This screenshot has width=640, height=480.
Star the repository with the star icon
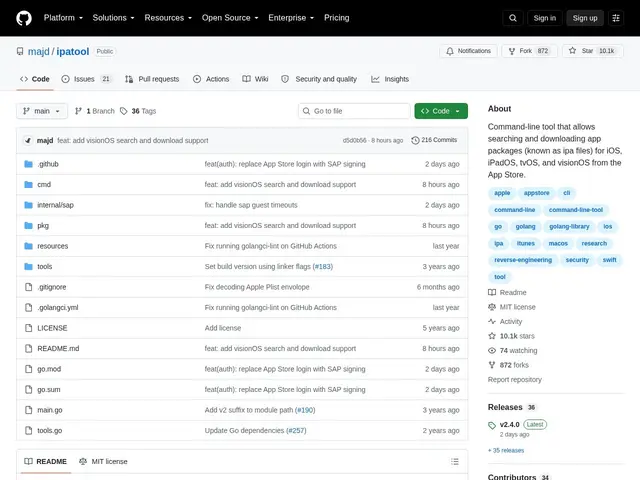(x=572, y=51)
